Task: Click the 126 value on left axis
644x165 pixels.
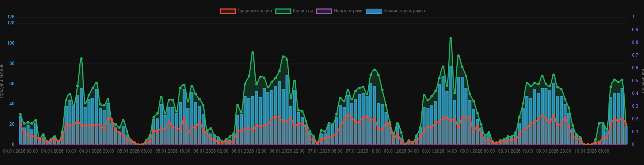Action: [x=11, y=17]
